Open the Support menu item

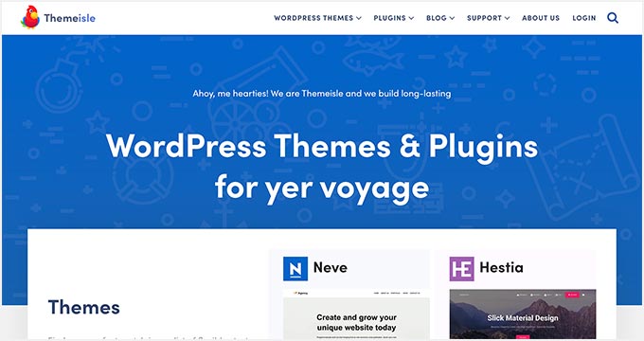[484, 18]
